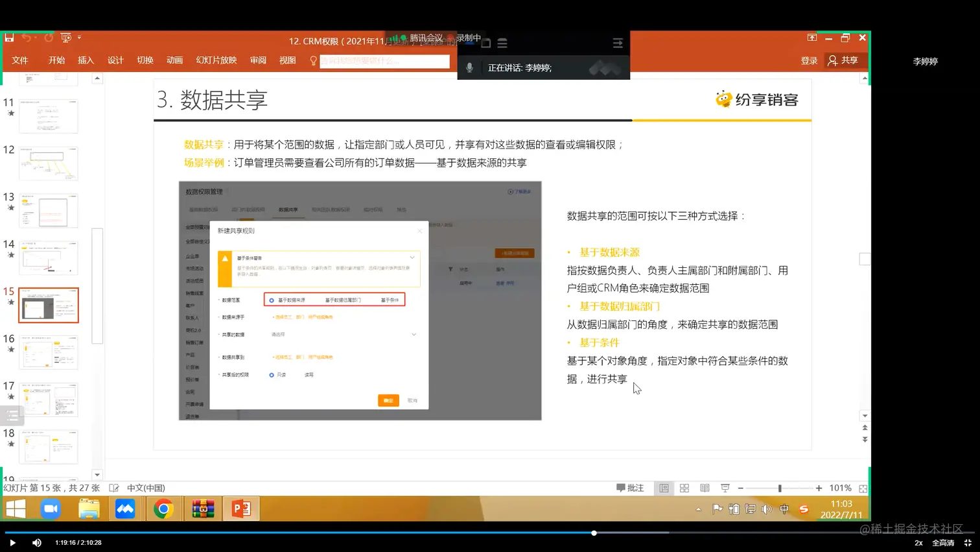
Task: Show hidden system tray icons
Action: pyautogui.click(x=698, y=509)
